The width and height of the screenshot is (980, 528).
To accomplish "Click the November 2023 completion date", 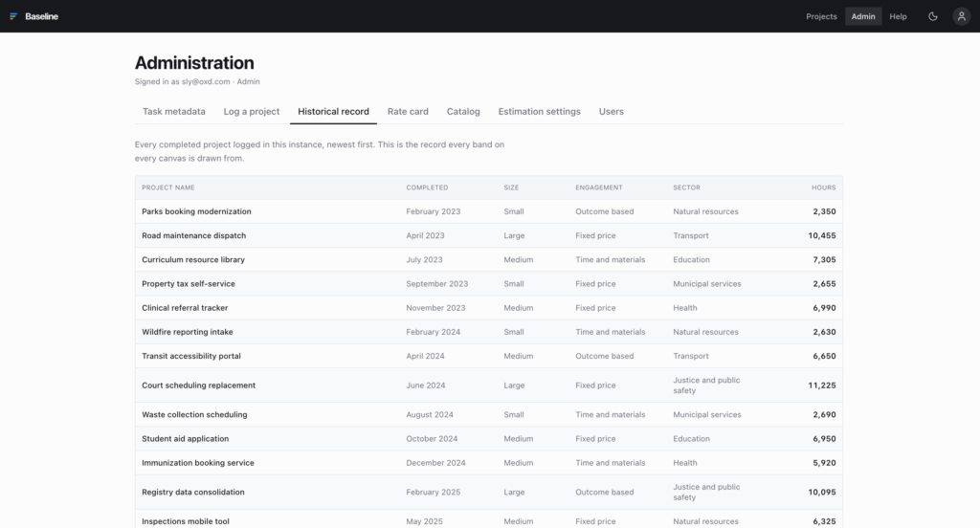I will 435,307.
